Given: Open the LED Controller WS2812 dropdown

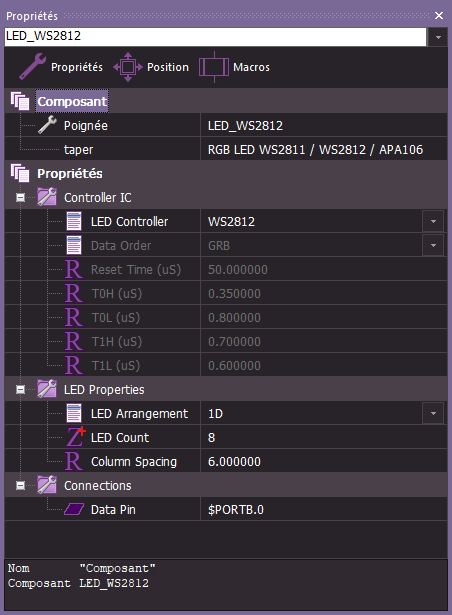Looking at the screenshot, I should pyautogui.click(x=433, y=221).
